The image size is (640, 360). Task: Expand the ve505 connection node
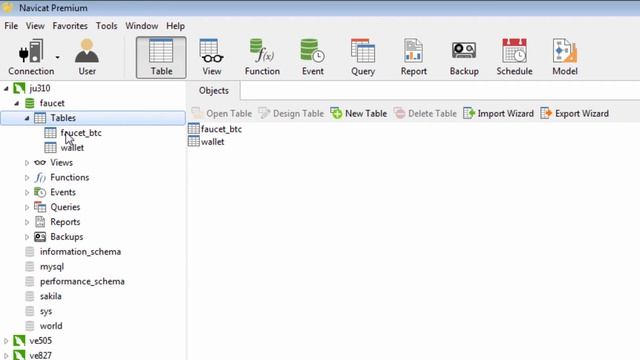pyautogui.click(x=6, y=341)
